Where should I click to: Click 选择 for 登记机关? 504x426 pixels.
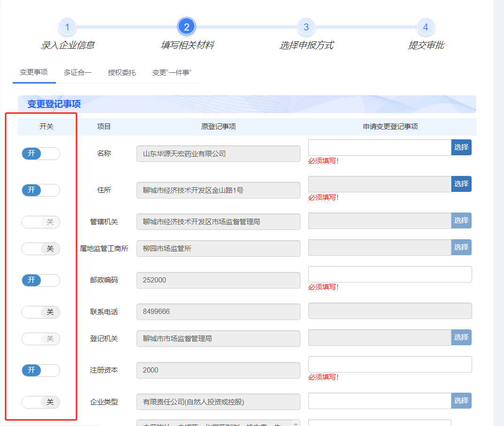461,337
